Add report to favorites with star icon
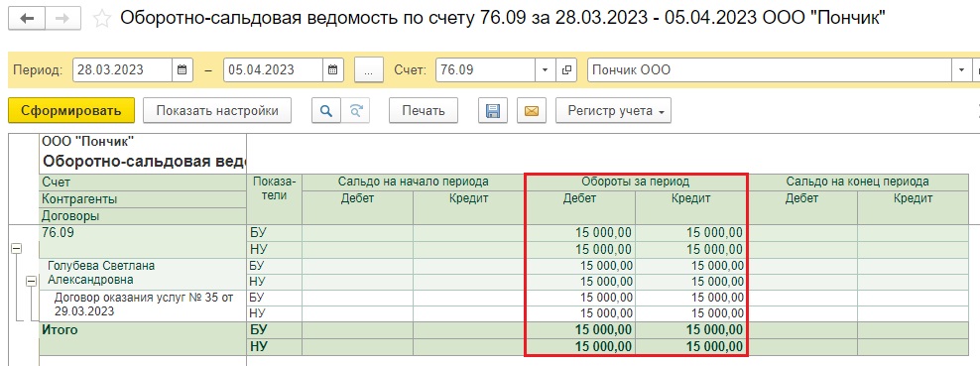The height and width of the screenshot is (366, 980). (x=101, y=19)
